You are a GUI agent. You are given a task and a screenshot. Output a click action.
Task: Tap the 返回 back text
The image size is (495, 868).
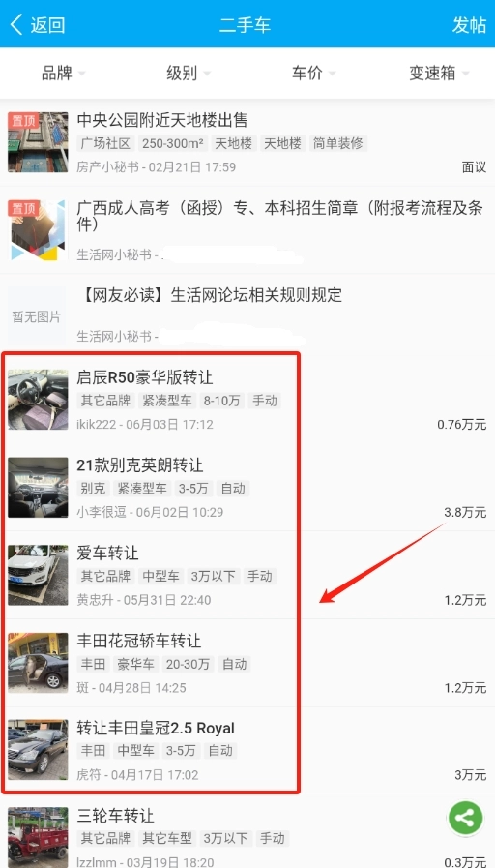pos(47,25)
